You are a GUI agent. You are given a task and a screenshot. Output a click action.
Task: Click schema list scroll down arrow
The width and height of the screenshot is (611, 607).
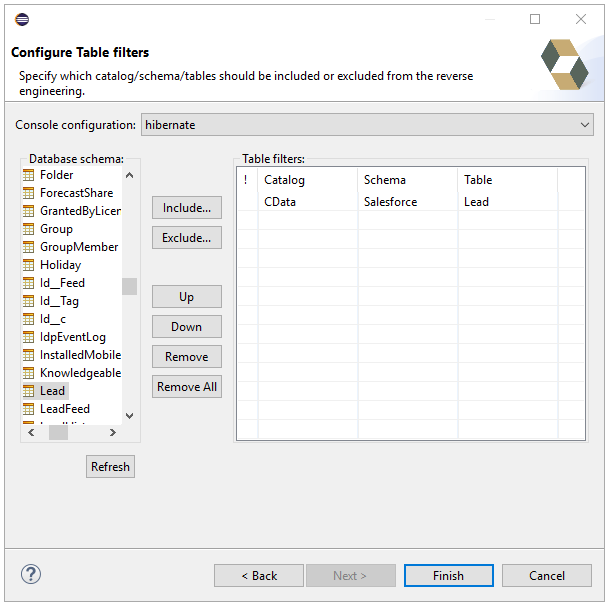(x=130, y=416)
